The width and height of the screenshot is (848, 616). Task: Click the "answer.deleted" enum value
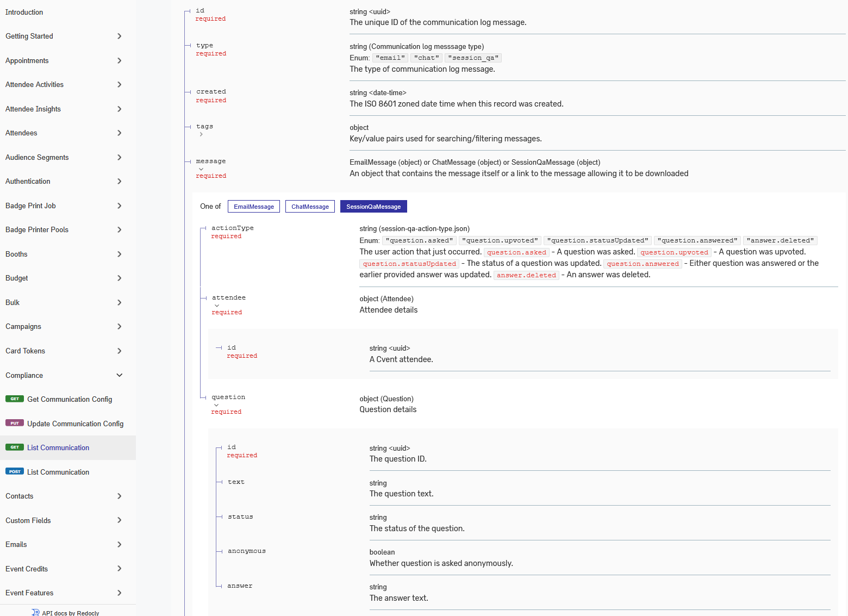point(780,240)
